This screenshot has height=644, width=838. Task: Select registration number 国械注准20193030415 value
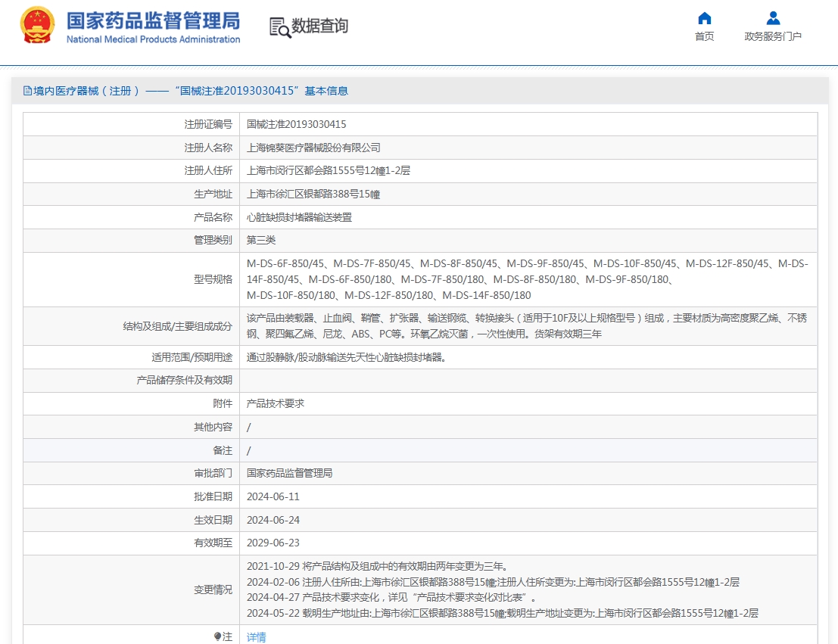point(296,125)
